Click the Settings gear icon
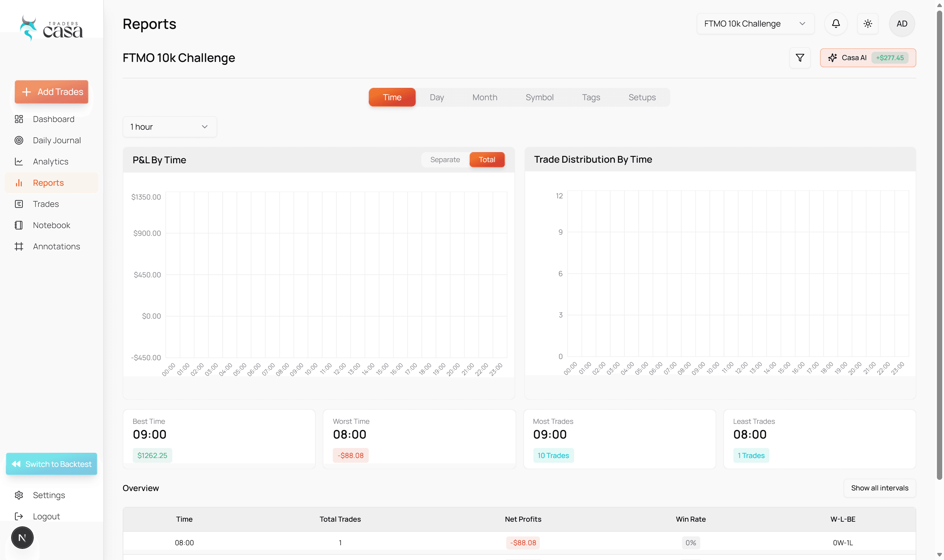The image size is (944, 560). [x=19, y=495]
